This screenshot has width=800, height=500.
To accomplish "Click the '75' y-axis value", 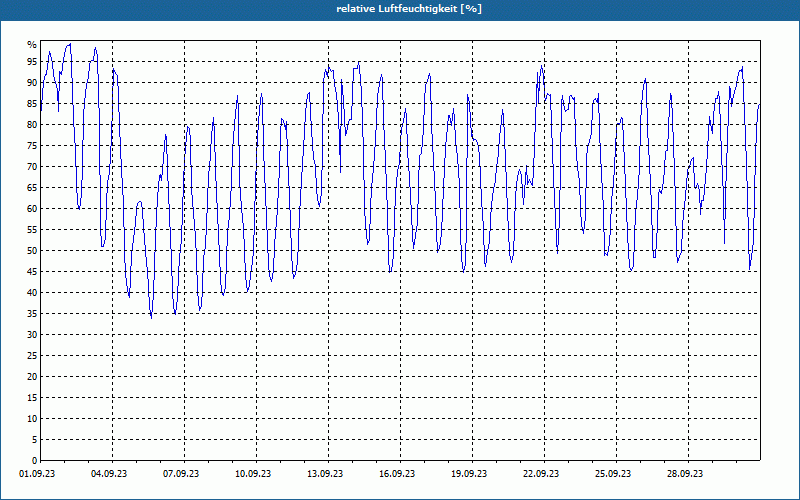I will [x=32, y=145].
